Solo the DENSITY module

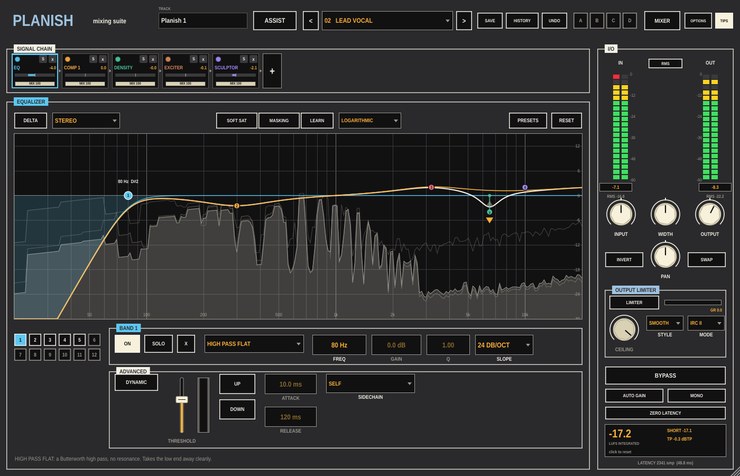coord(143,59)
